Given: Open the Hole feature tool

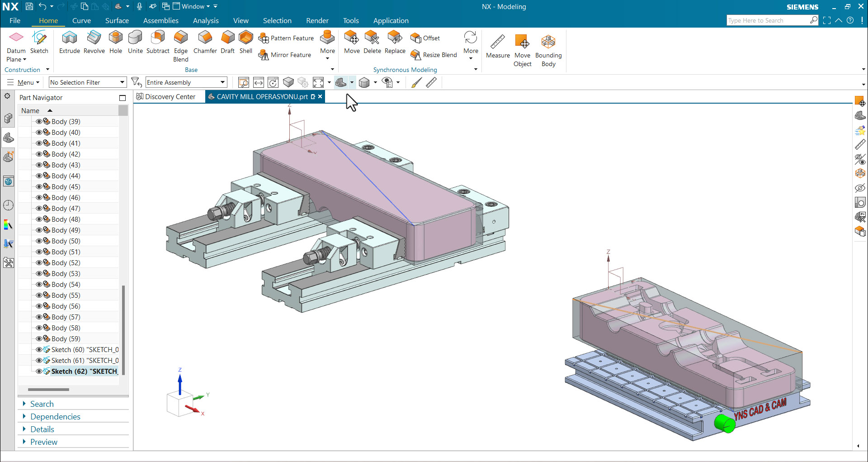Looking at the screenshot, I should 116,43.
